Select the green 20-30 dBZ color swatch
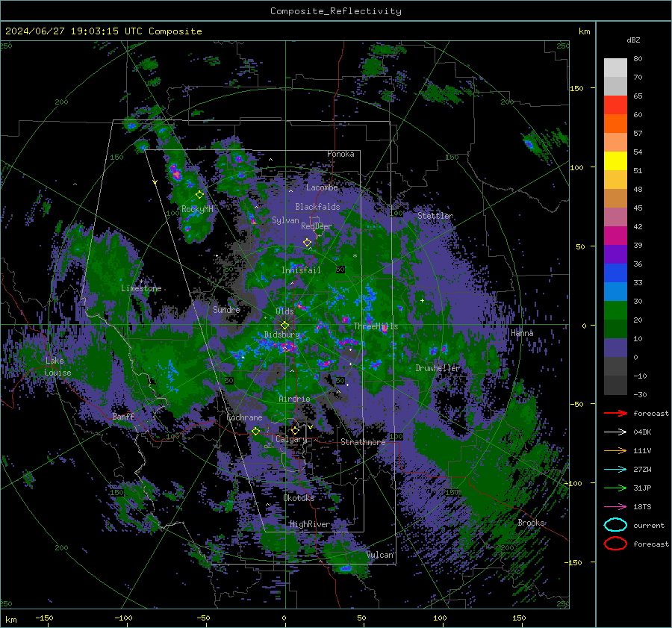 [615, 310]
